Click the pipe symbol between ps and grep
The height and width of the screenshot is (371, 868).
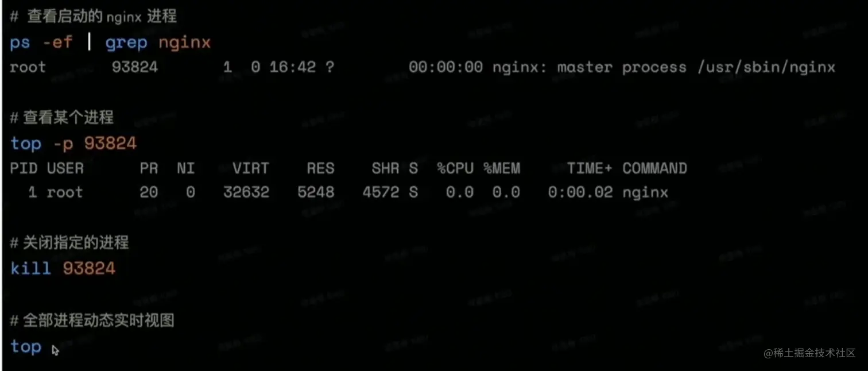coord(89,42)
